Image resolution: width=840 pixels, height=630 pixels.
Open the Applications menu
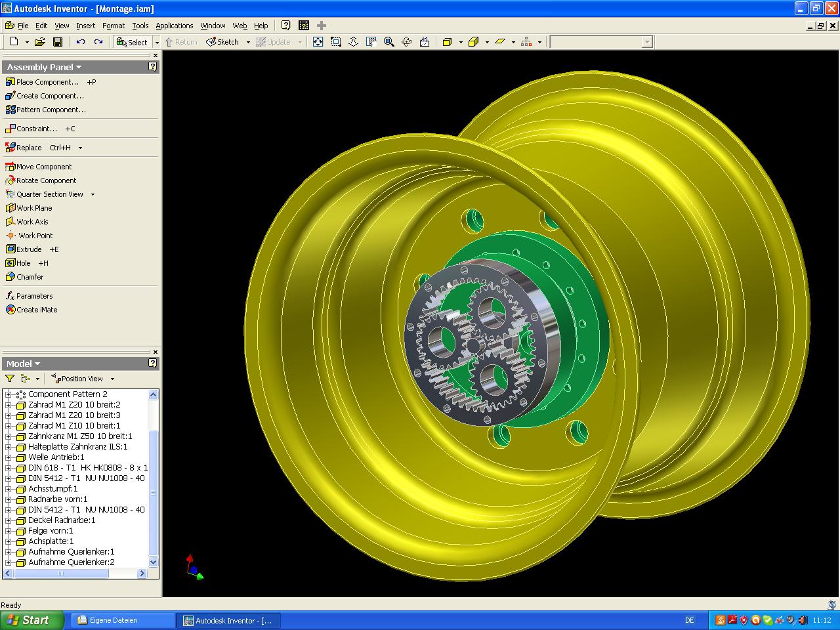175,26
